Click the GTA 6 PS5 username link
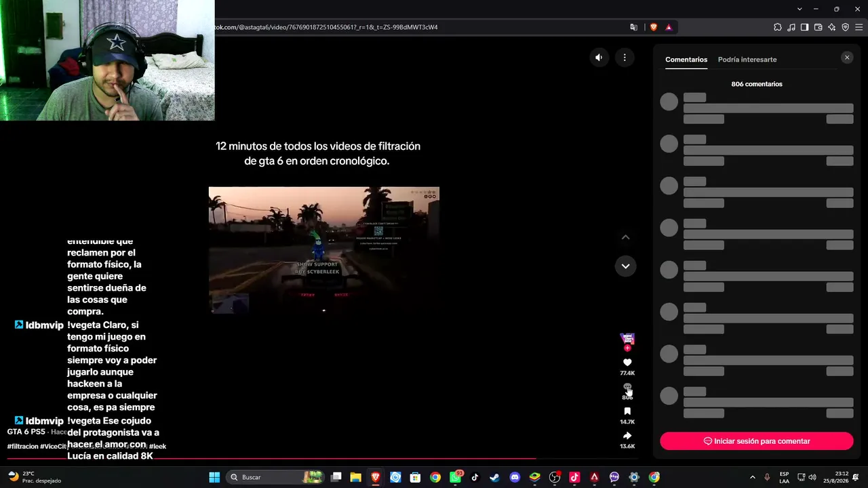 26,432
